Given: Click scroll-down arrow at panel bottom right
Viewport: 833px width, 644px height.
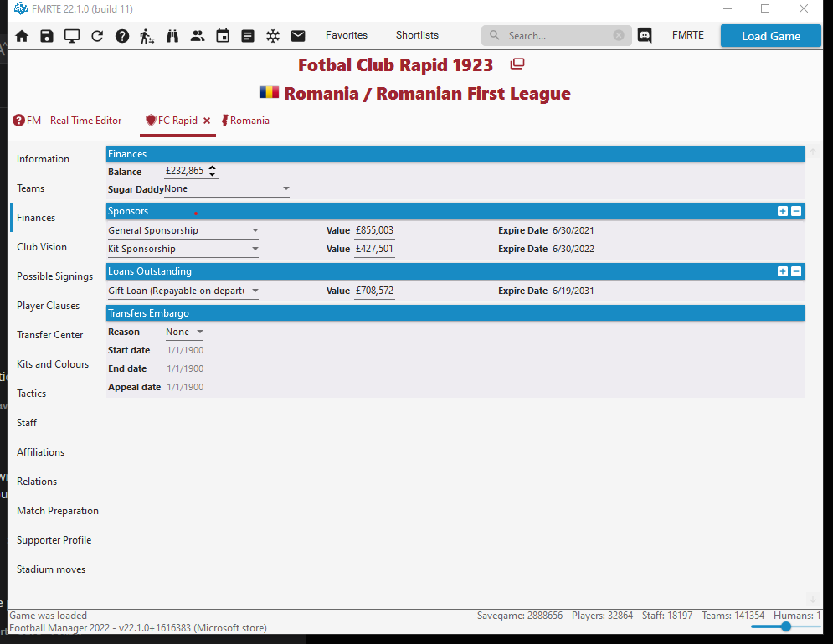Looking at the screenshot, I should coord(813,600).
